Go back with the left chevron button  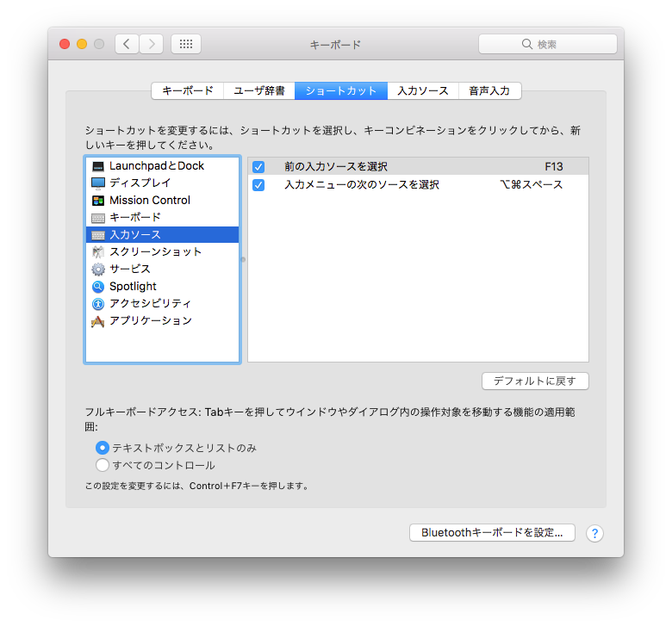(127, 44)
